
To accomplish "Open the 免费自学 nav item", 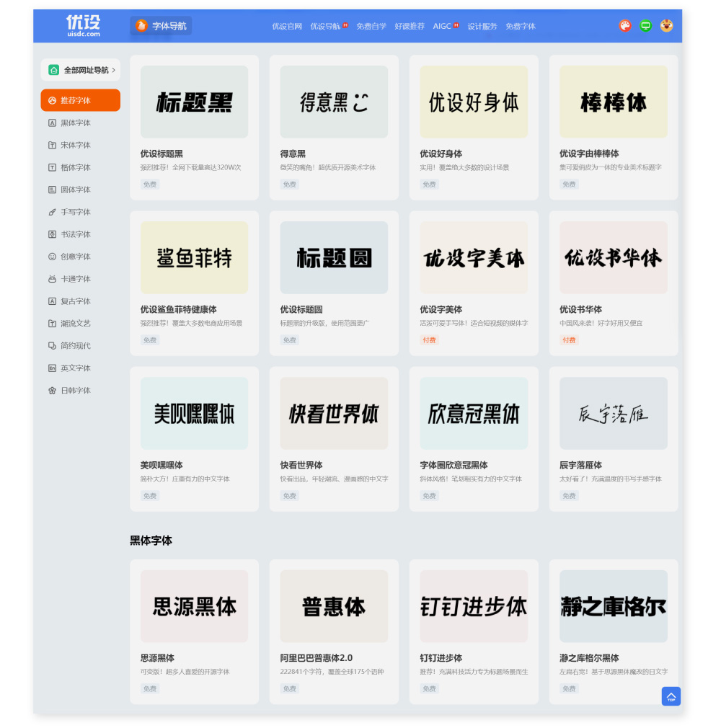I will click(x=371, y=26).
